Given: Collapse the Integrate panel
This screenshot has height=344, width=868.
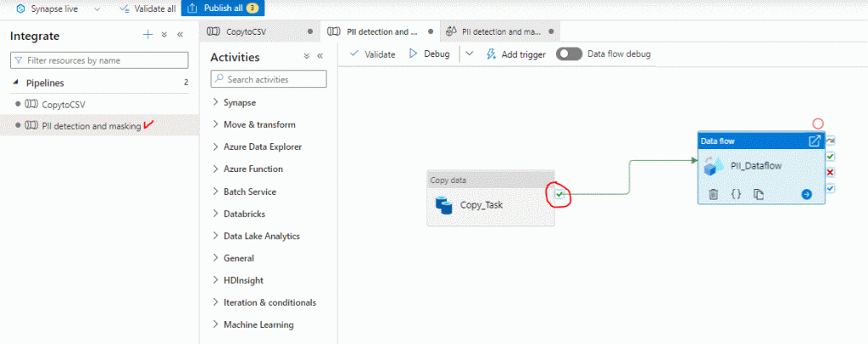Looking at the screenshot, I should click(180, 35).
